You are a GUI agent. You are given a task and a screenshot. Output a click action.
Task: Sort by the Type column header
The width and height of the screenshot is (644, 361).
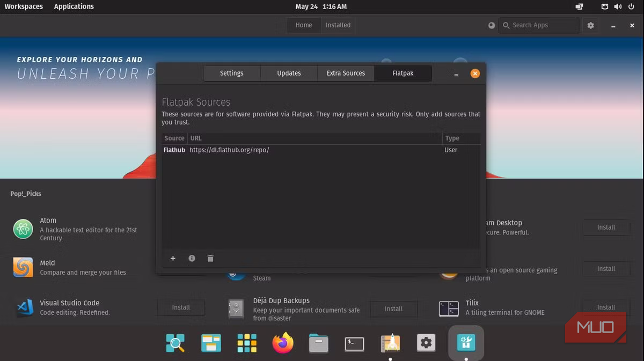point(461,138)
